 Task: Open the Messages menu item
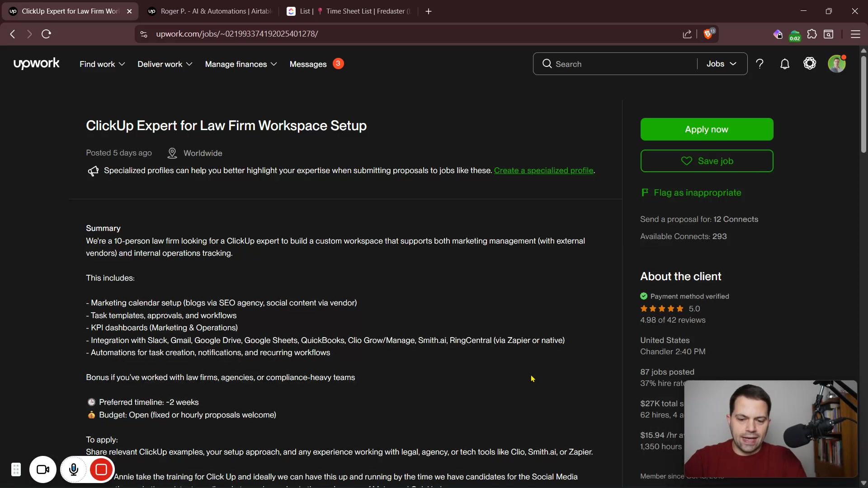(x=308, y=64)
